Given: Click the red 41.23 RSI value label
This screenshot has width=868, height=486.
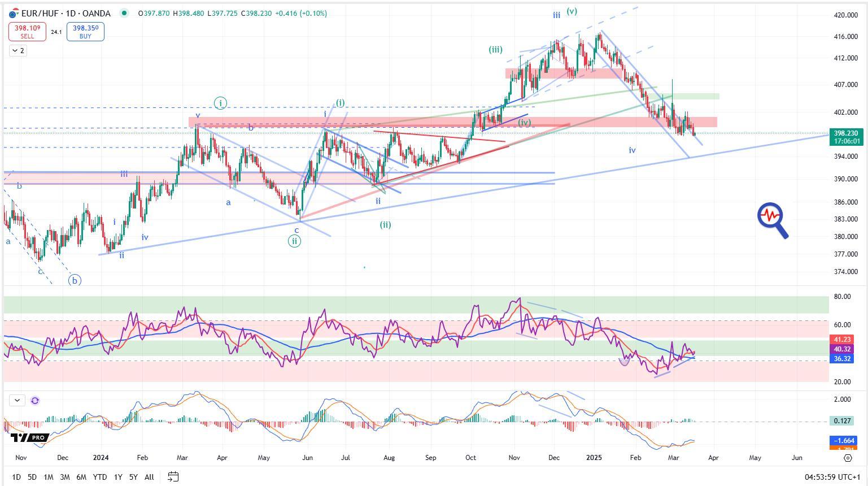Looking at the screenshot, I should point(841,340).
